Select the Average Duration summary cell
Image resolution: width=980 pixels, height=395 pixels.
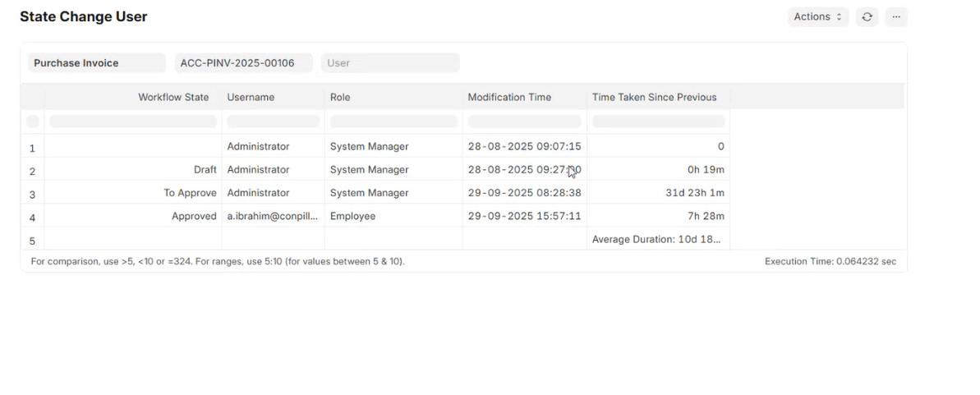656,240
